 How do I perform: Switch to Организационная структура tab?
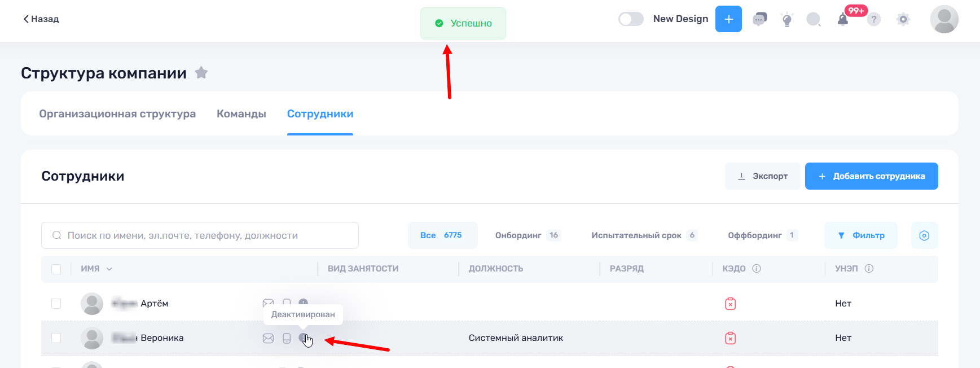(x=117, y=114)
